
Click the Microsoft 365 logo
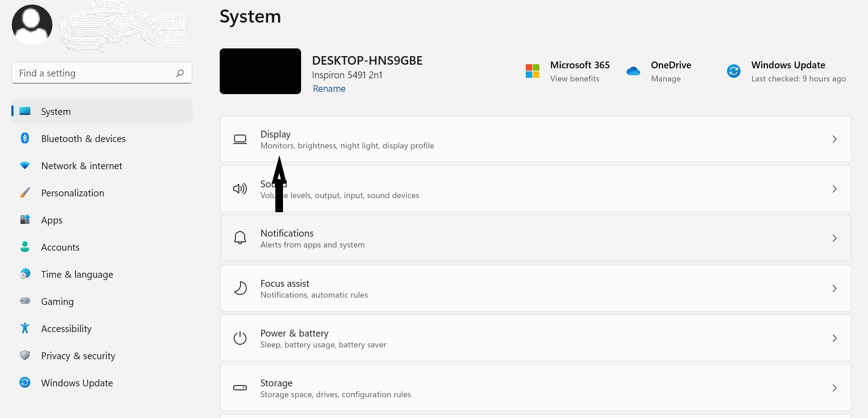(532, 71)
